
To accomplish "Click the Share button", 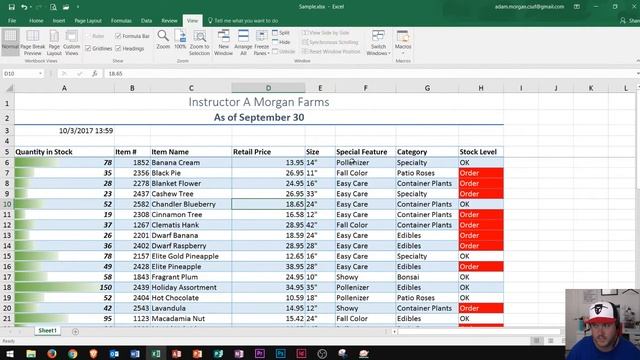I will click(629, 20).
